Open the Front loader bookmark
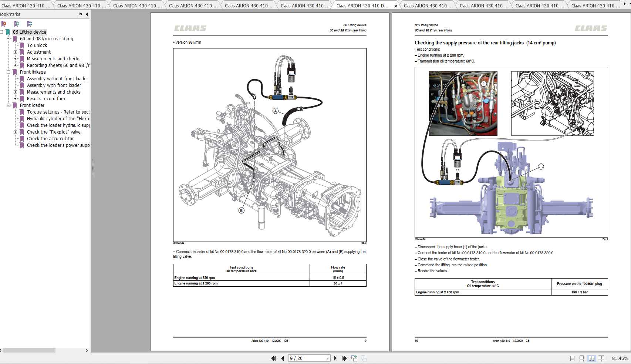 pos(32,105)
